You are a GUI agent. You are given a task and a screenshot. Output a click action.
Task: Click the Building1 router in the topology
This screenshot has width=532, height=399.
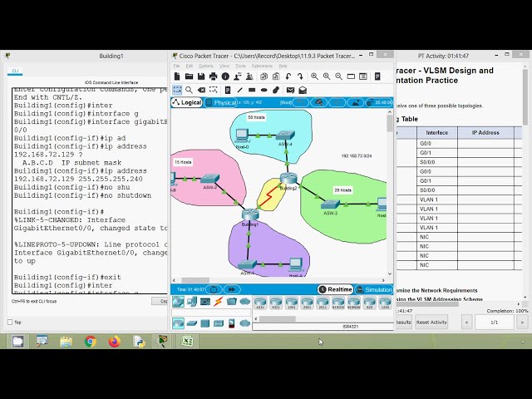[250, 214]
